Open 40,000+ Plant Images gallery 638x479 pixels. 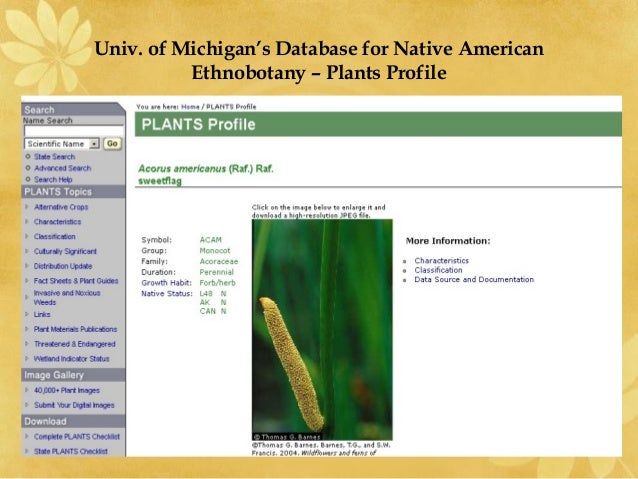(x=67, y=390)
